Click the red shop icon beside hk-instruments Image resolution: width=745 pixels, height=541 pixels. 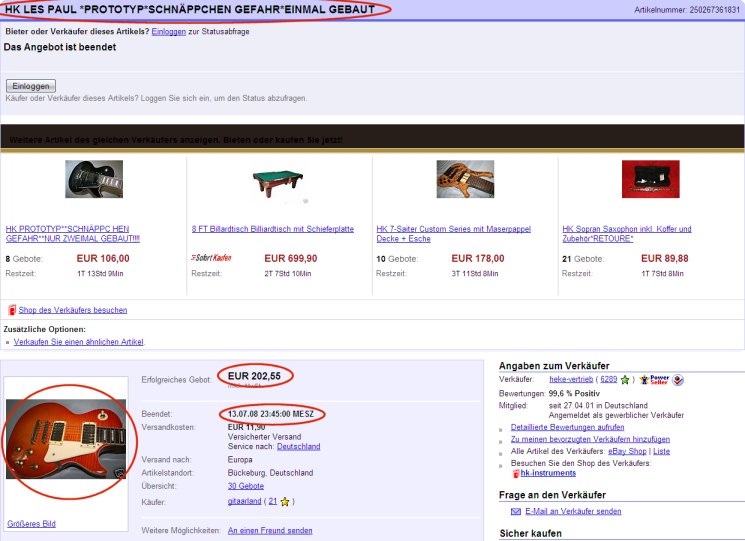[516, 474]
